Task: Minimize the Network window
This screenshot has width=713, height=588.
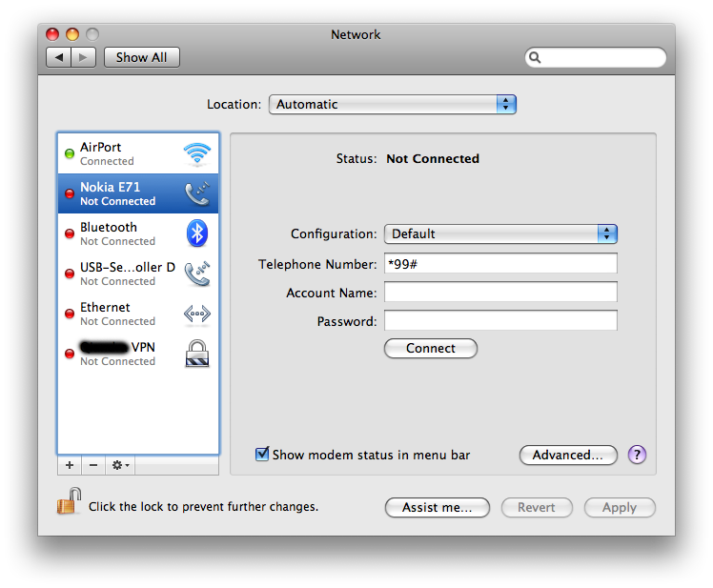Action: coord(72,34)
